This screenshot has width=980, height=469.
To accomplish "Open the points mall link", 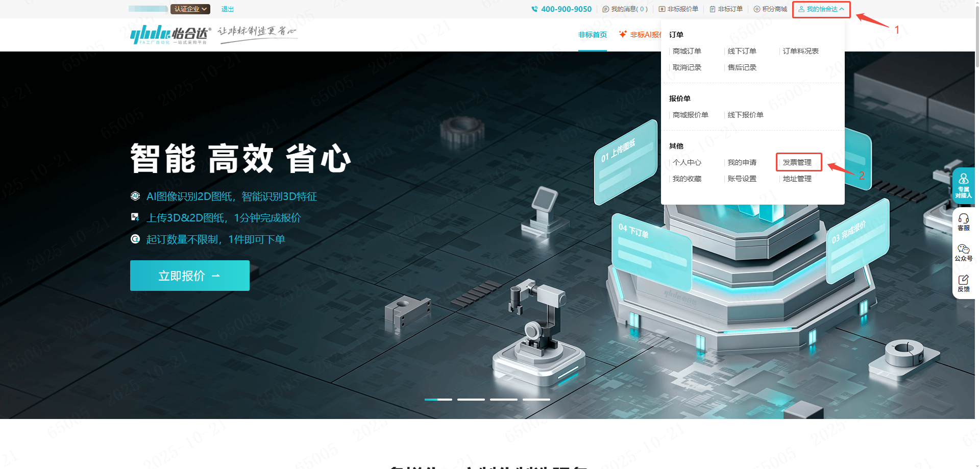I will 771,9.
